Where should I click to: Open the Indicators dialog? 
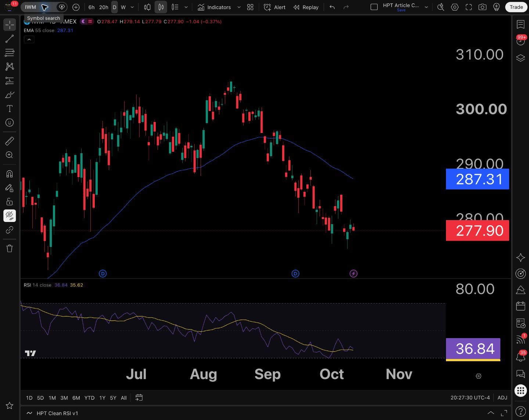214,7
